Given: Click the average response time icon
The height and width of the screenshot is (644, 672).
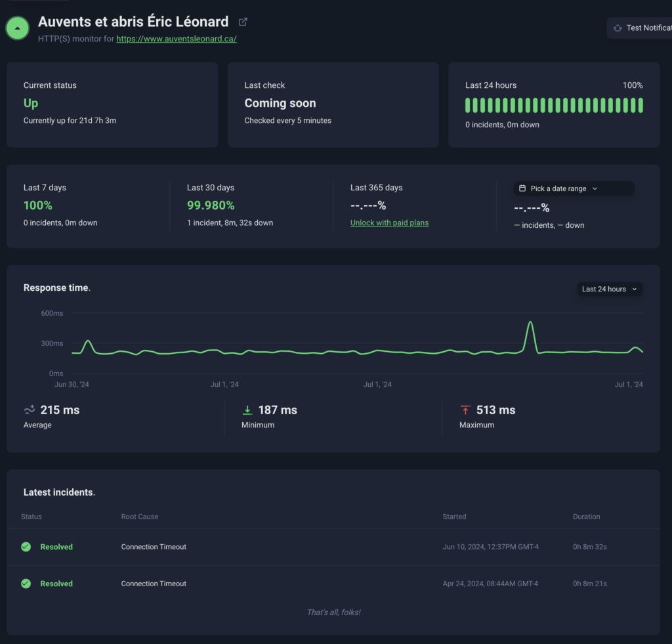Looking at the screenshot, I should 30,410.
